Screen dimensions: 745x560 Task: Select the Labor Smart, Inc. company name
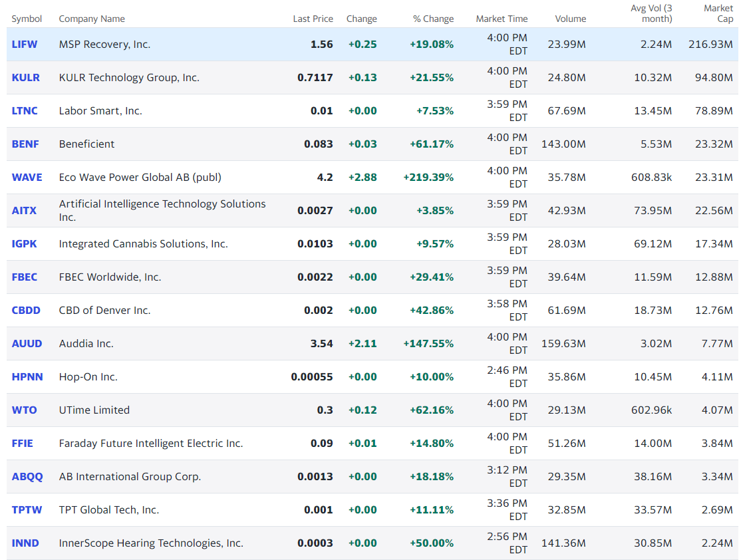(x=100, y=110)
